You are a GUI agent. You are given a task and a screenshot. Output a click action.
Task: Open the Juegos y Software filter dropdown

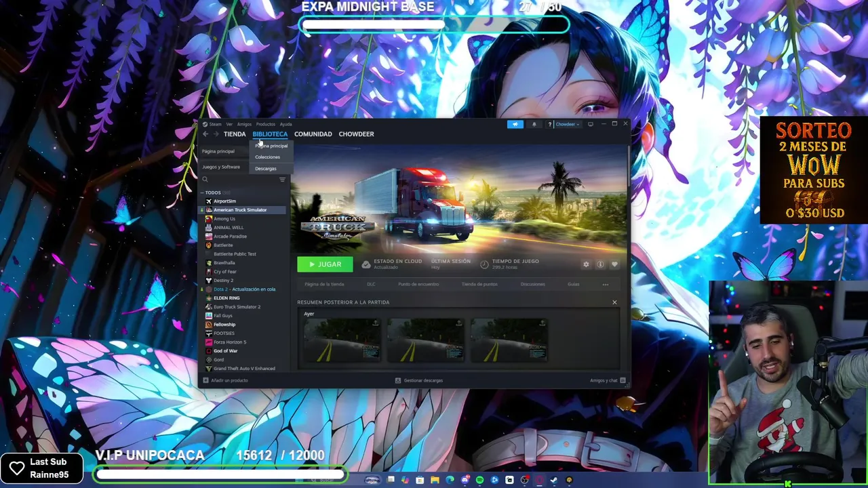click(221, 167)
